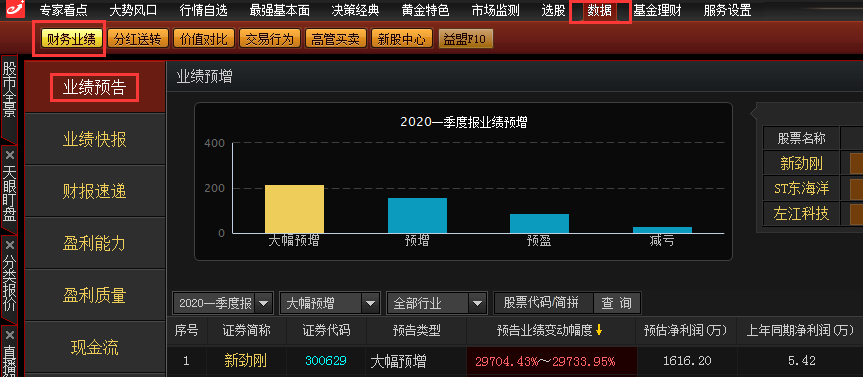Click the 查询 button
The height and width of the screenshot is (377, 863).
616,303
